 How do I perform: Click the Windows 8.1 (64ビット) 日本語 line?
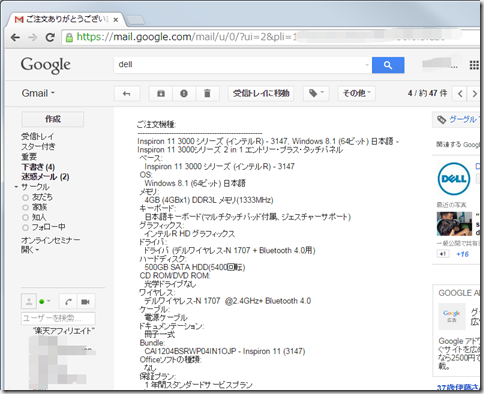(x=195, y=183)
